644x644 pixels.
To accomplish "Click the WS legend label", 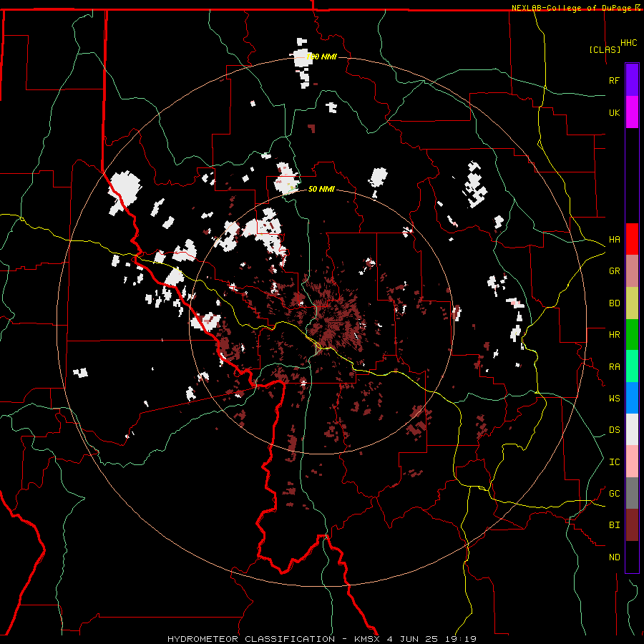I will point(614,399).
